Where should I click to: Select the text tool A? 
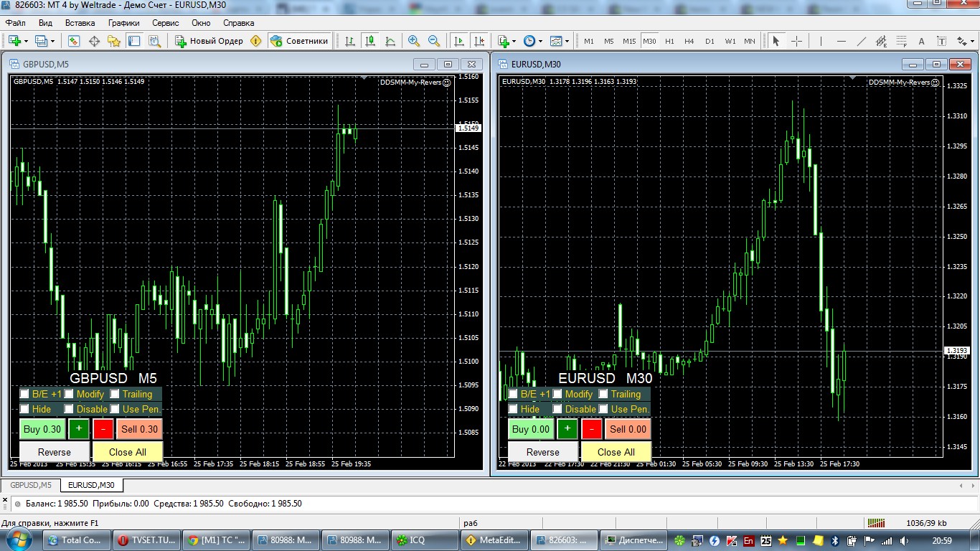(922, 41)
